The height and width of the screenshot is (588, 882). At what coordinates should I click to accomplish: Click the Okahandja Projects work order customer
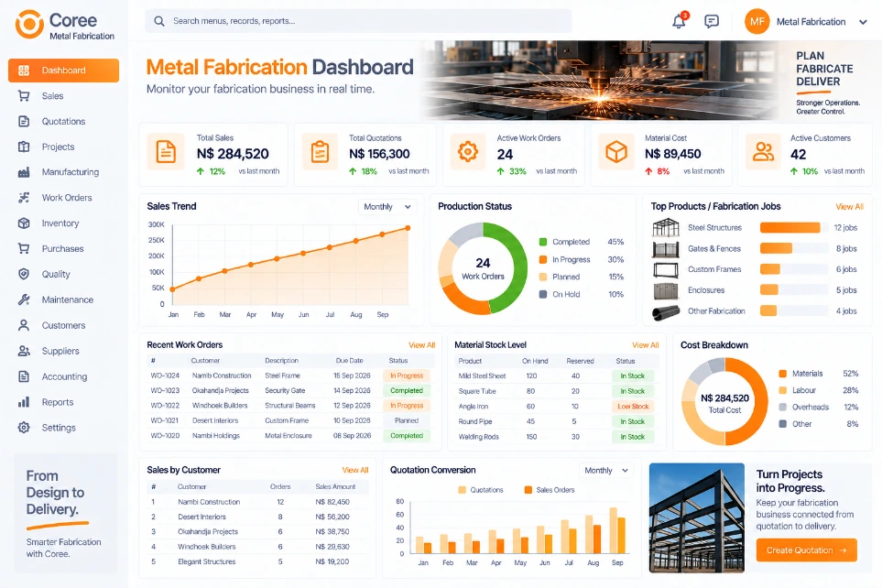click(x=220, y=390)
